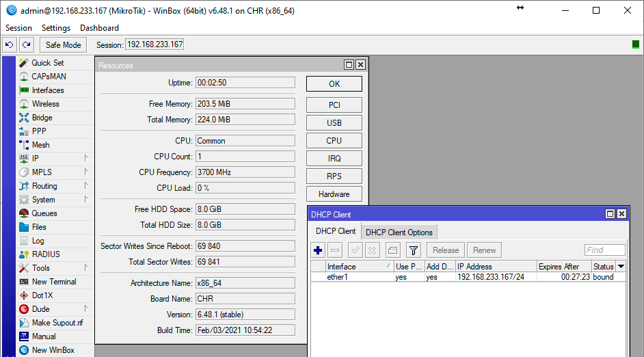Click the filter funnel icon

point(414,250)
